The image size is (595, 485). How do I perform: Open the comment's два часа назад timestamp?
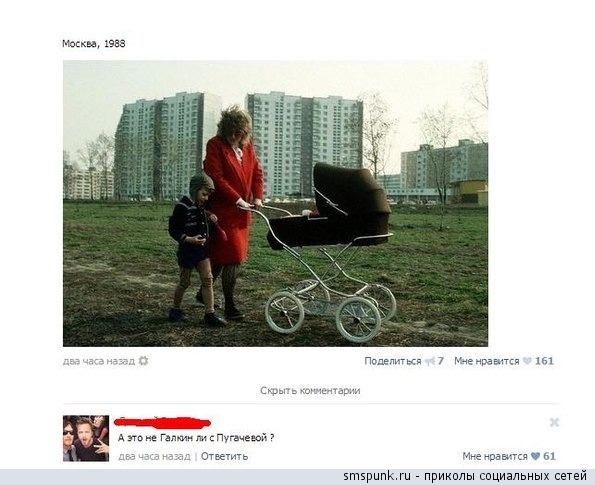pos(154,456)
